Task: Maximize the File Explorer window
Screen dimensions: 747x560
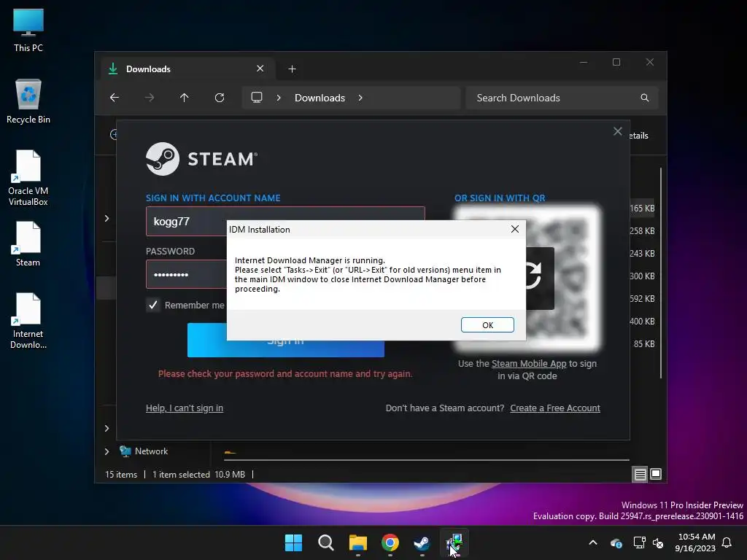Action: [x=616, y=63]
